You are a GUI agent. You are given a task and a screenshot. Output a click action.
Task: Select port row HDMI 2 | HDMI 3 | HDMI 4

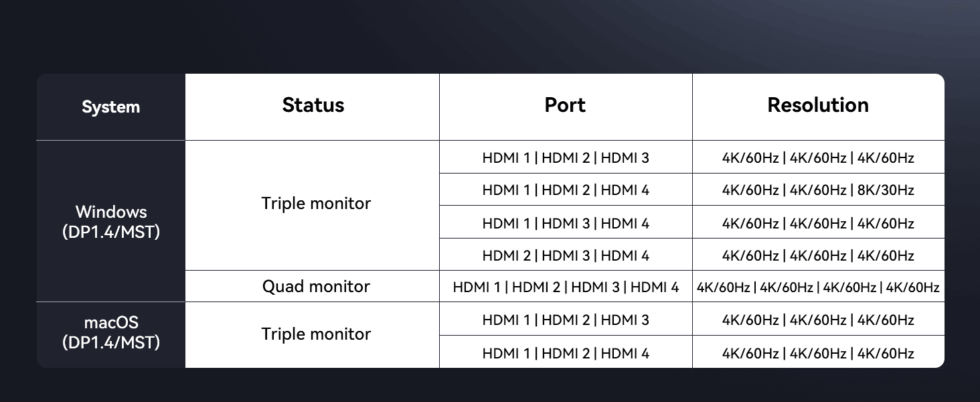[566, 255]
